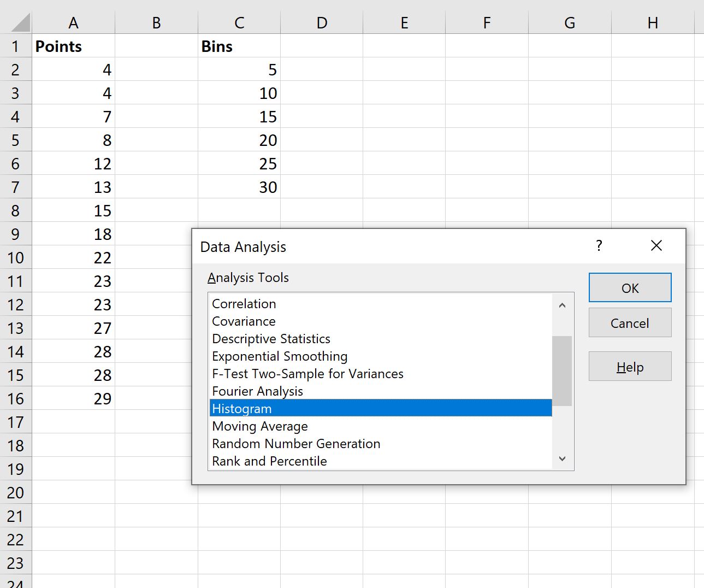The image size is (704, 588).
Task: Select row 8 header
Action: pos(16,210)
